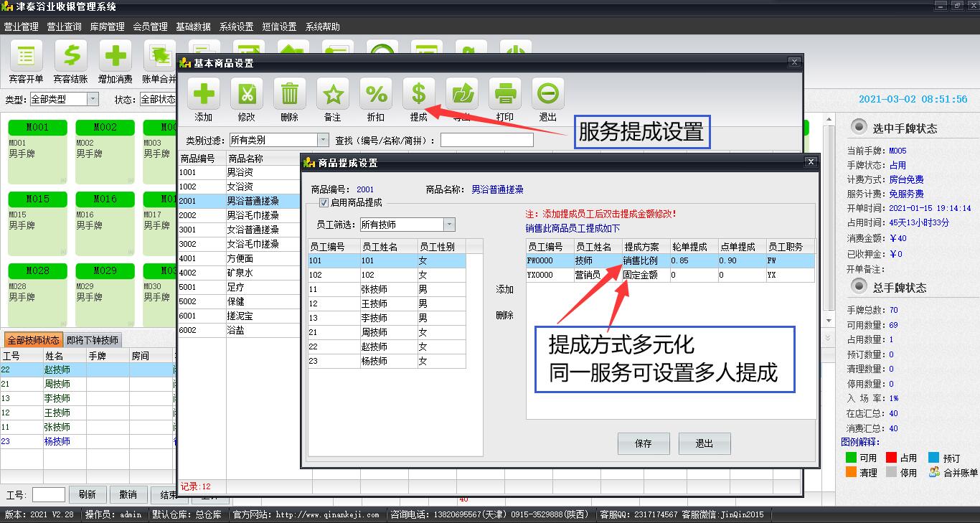Click the 退出 exit icon in toolbar
This screenshot has height=523, width=980.
coord(548,95)
